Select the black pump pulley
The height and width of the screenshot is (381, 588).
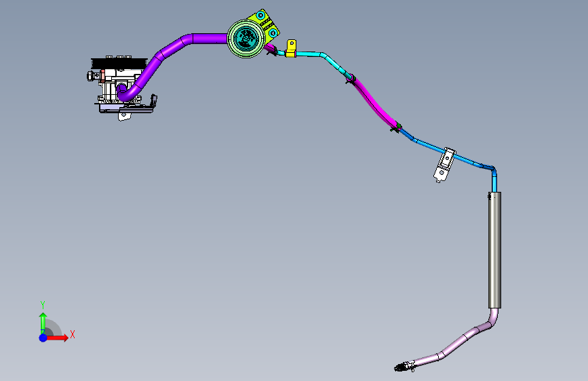point(119,62)
